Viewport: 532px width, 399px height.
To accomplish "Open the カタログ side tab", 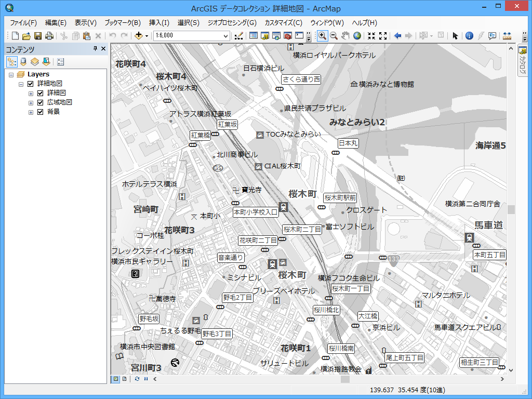I will pyautogui.click(x=523, y=61).
